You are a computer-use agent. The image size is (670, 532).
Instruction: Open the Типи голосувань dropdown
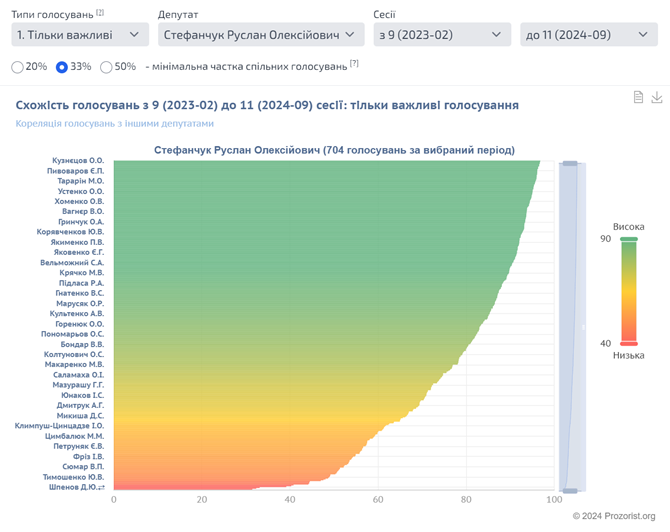(x=80, y=35)
